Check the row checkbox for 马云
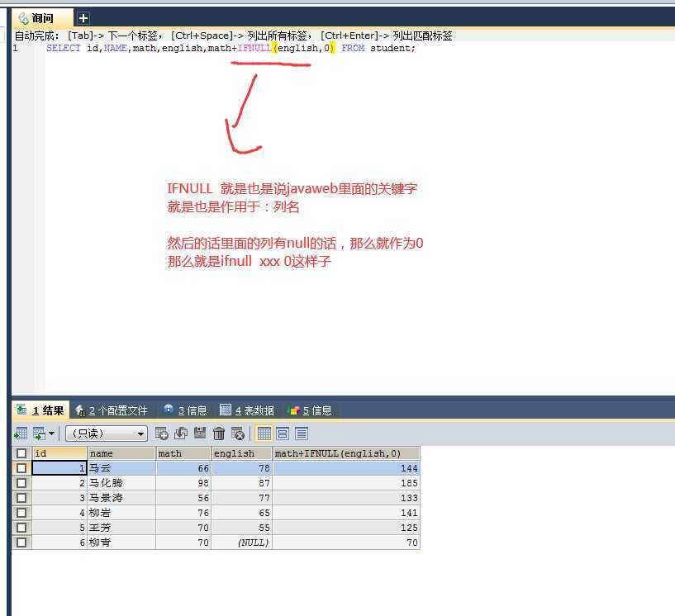The image size is (675, 616). 21,468
